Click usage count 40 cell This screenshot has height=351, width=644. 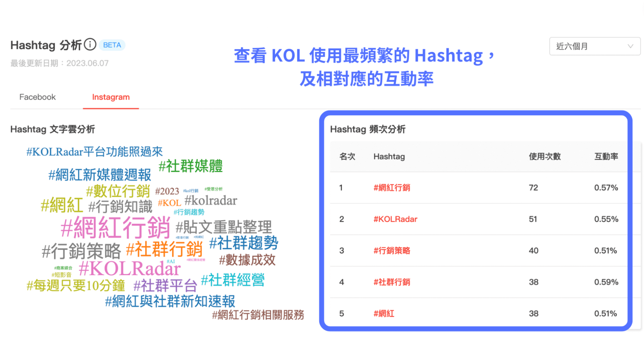point(533,251)
